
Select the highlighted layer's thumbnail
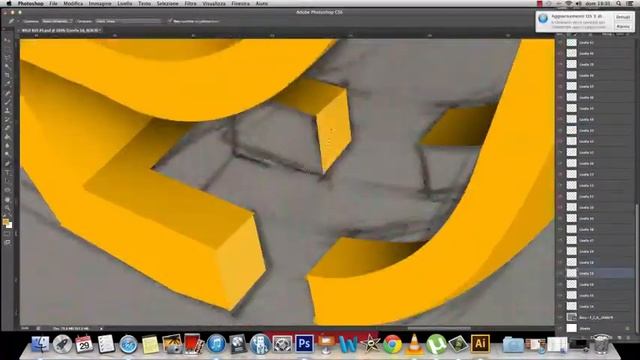click(x=571, y=273)
